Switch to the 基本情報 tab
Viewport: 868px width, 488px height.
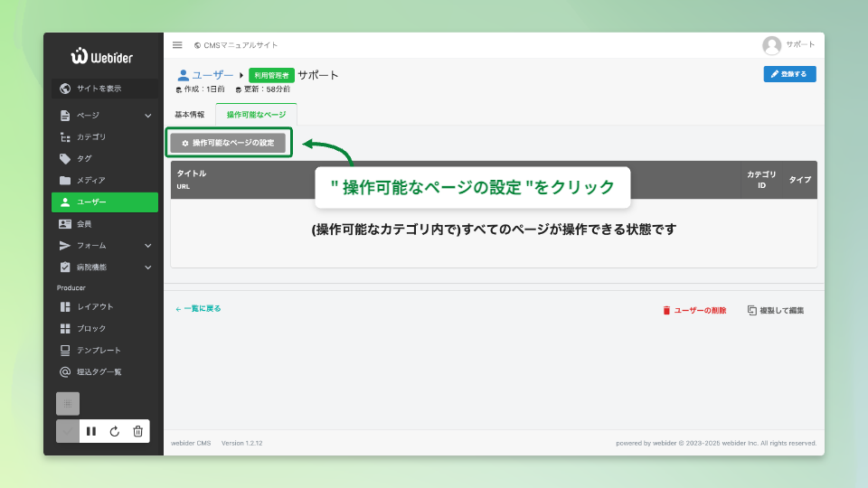pyautogui.click(x=189, y=115)
